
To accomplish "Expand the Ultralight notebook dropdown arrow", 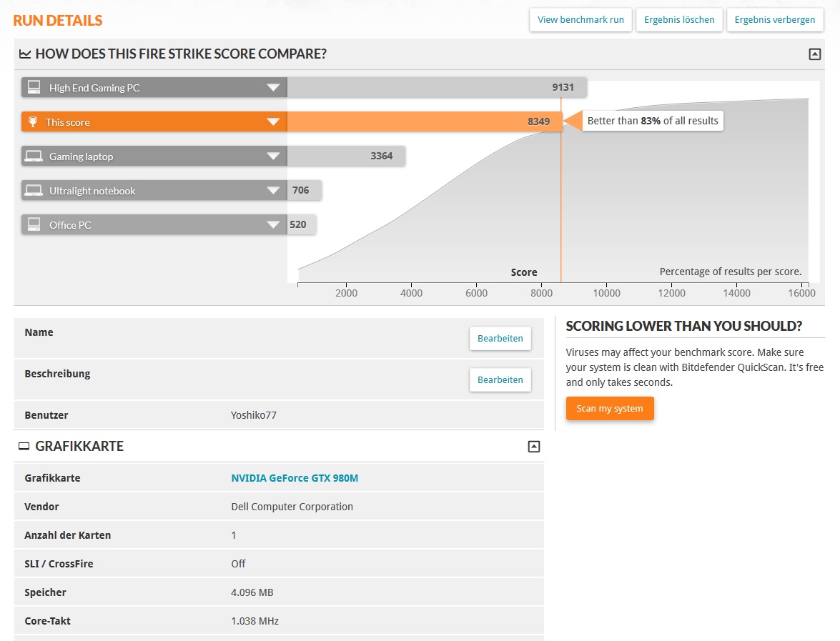I will [x=273, y=191].
